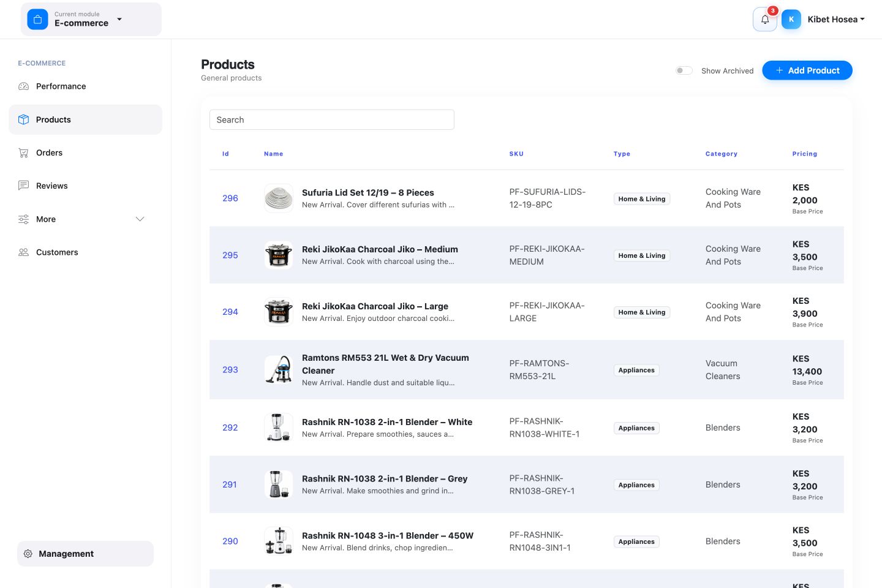
Task: Click the Add Product button
Action: pyautogui.click(x=807, y=70)
